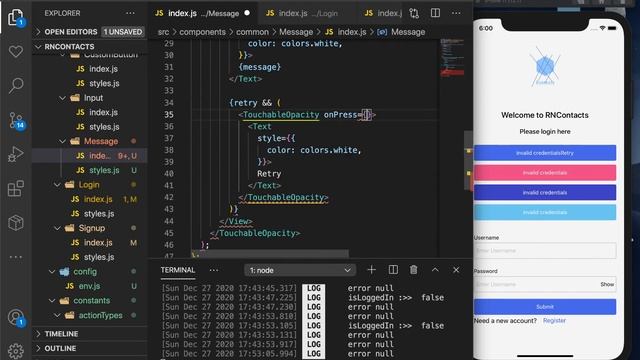Select the 1: node terminal dropdown

(300, 270)
